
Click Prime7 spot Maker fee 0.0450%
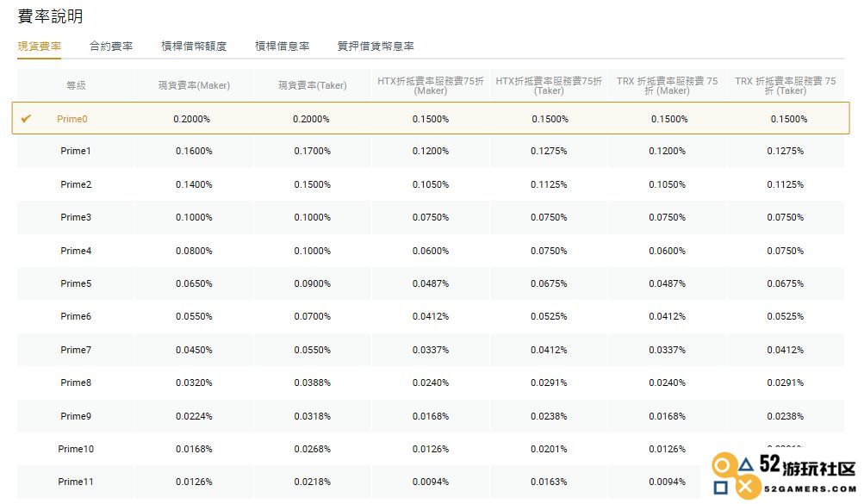tap(194, 350)
